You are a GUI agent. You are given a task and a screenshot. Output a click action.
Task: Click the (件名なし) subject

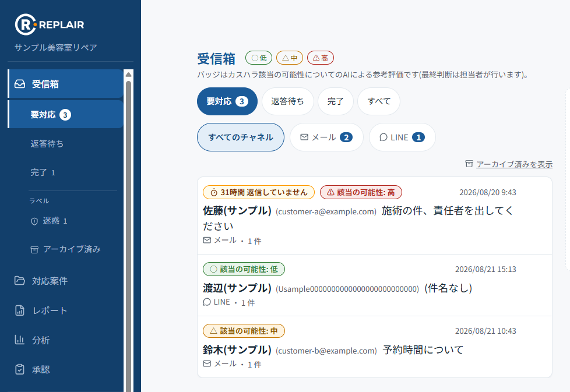(448, 288)
